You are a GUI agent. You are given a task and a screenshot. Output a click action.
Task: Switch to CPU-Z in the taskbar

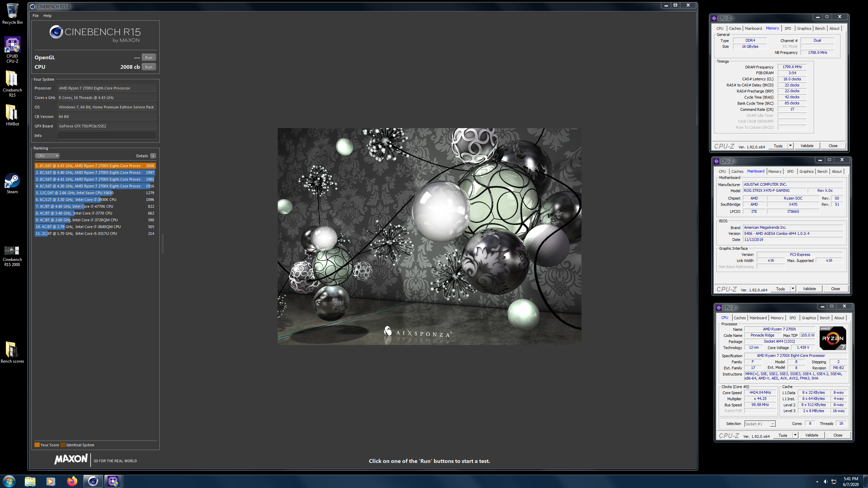click(x=113, y=481)
